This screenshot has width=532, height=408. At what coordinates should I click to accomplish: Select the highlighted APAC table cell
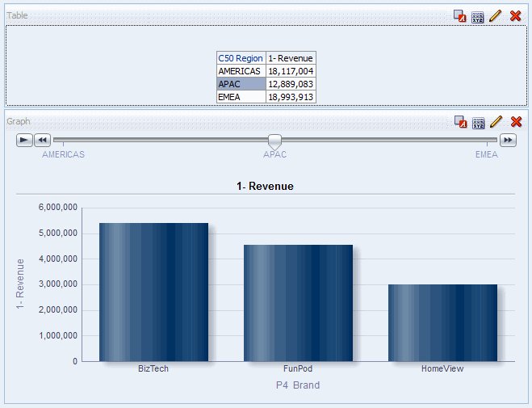(241, 84)
